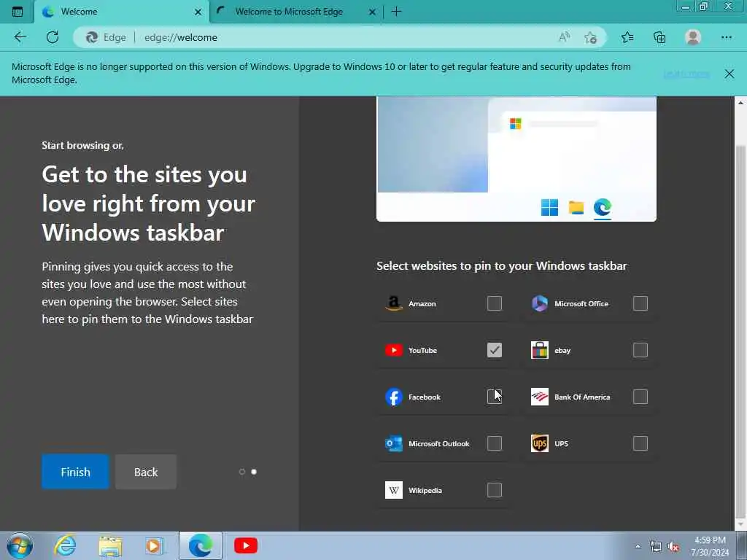Open the profile avatar icon
The image size is (747, 560).
tap(693, 37)
